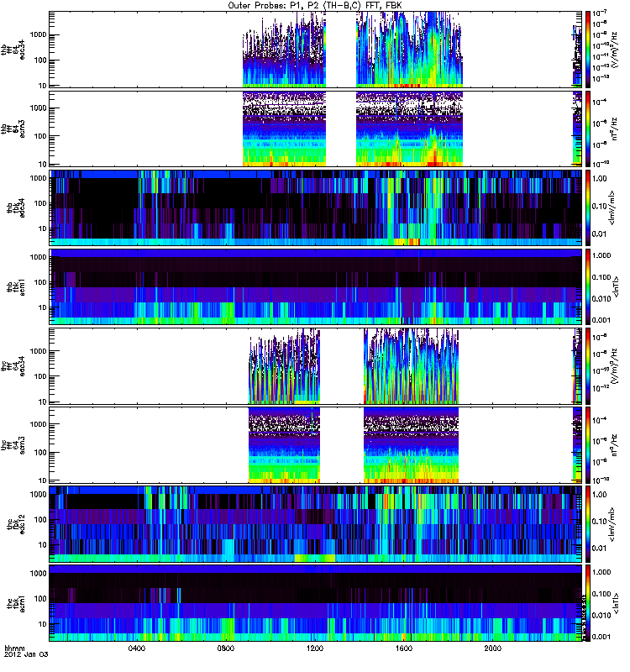Click the '2012 Jan 03' date label
Viewport: 630px width, 672px height.
pos(26,654)
